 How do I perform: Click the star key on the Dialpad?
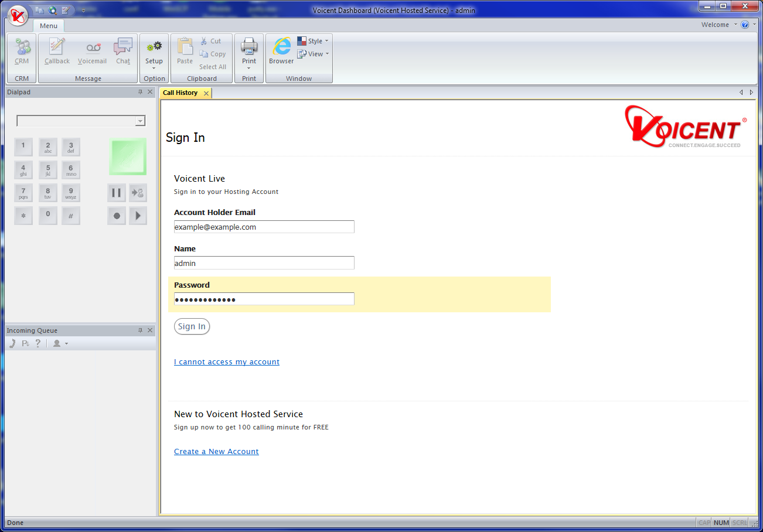tap(23, 216)
